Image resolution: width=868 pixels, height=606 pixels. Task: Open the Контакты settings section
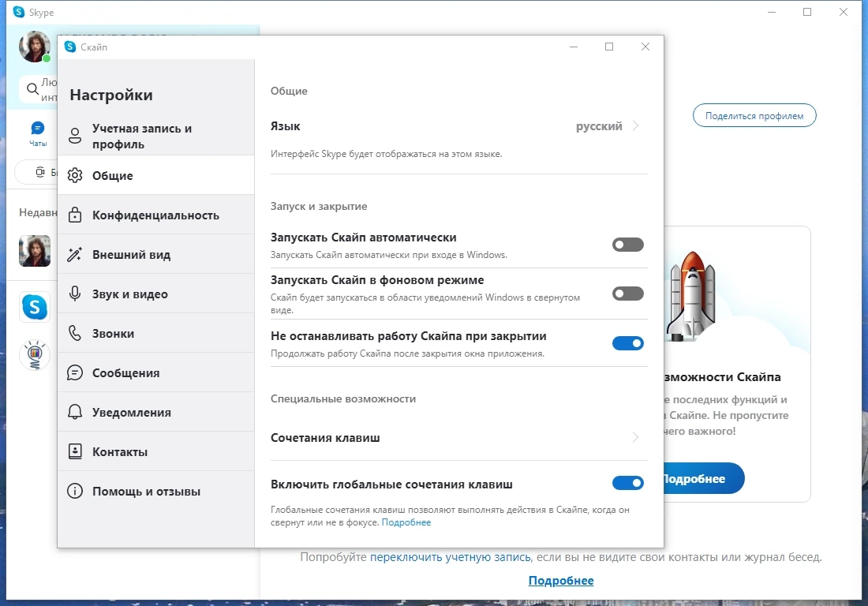[156, 451]
